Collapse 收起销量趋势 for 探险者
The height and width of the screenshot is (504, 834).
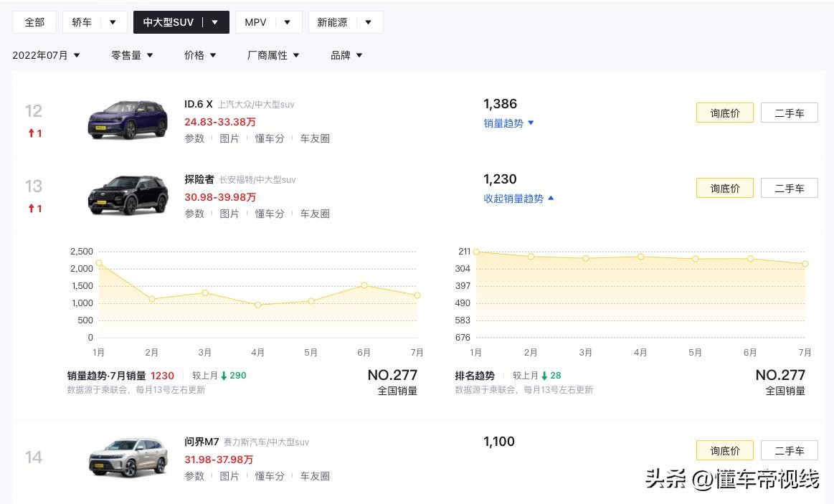[x=518, y=199]
